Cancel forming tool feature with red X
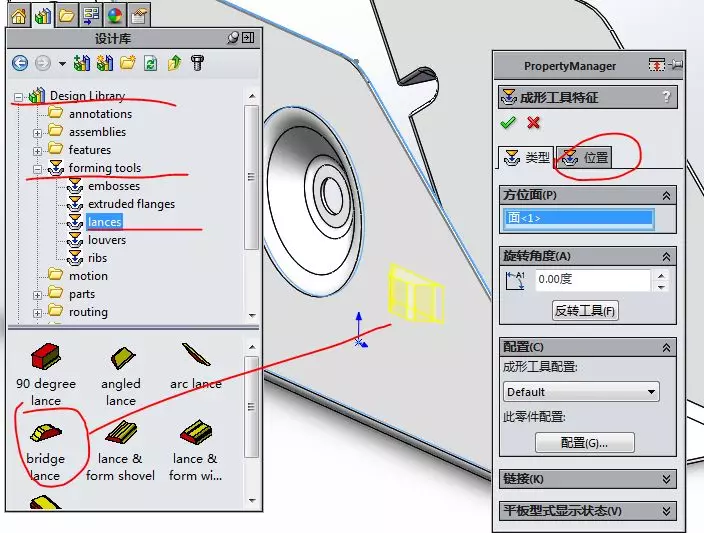The width and height of the screenshot is (704, 533). [x=533, y=123]
